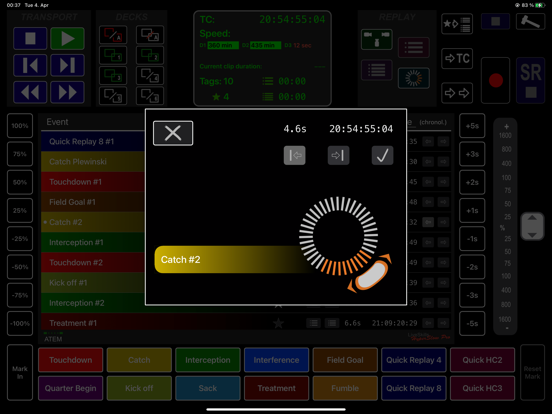Set speed to -25%
Image resolution: width=552 pixels, height=414 pixels.
click(x=20, y=239)
